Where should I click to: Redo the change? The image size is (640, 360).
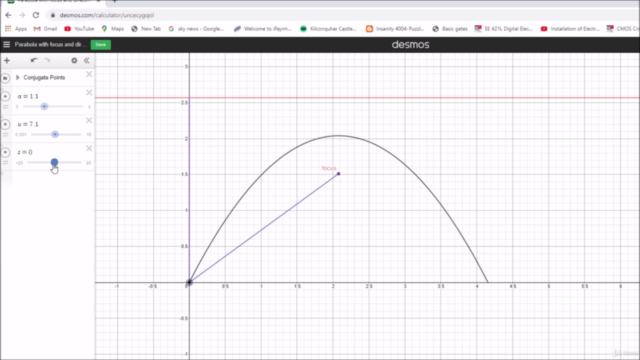47,60
